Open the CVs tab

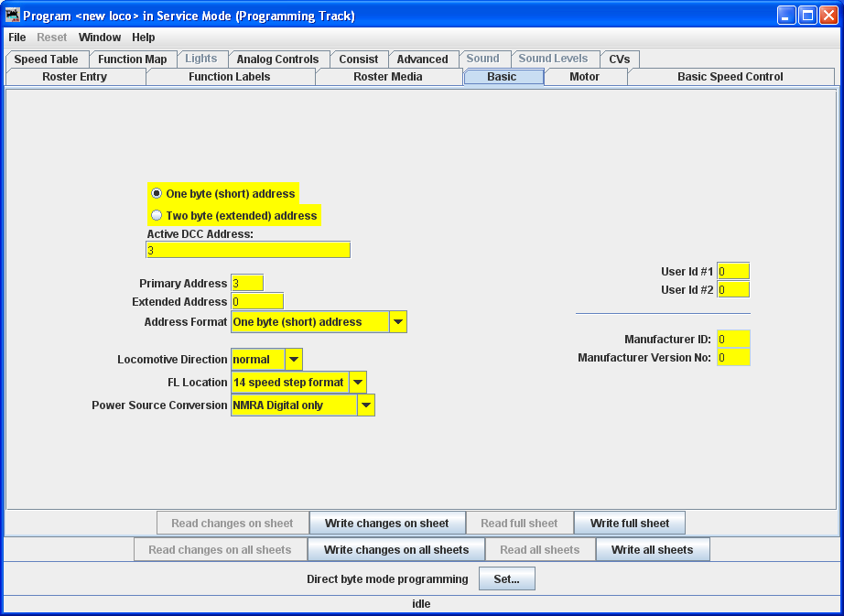[x=620, y=59]
